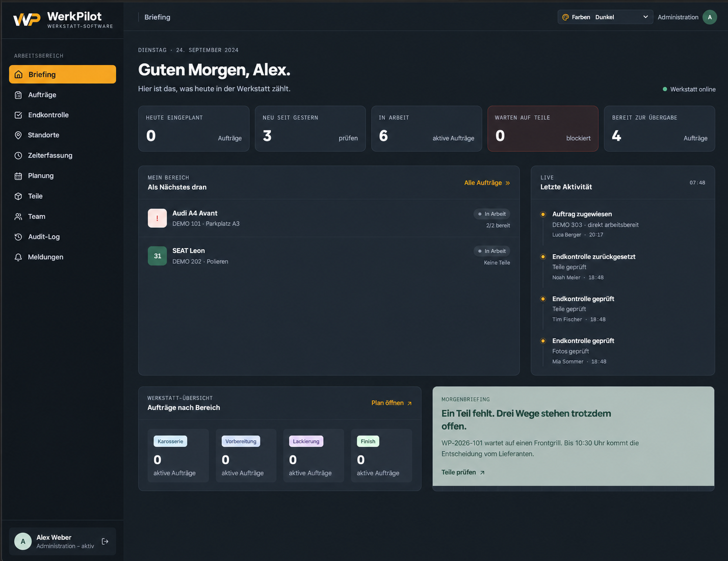The image size is (728, 561).
Task: Click the Audit-Log history icon
Action: pyautogui.click(x=18, y=237)
